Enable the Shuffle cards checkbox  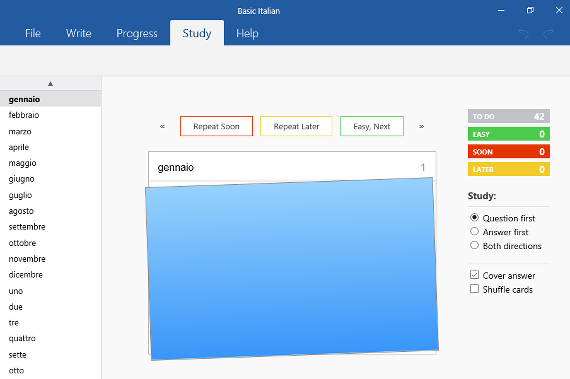tap(474, 289)
